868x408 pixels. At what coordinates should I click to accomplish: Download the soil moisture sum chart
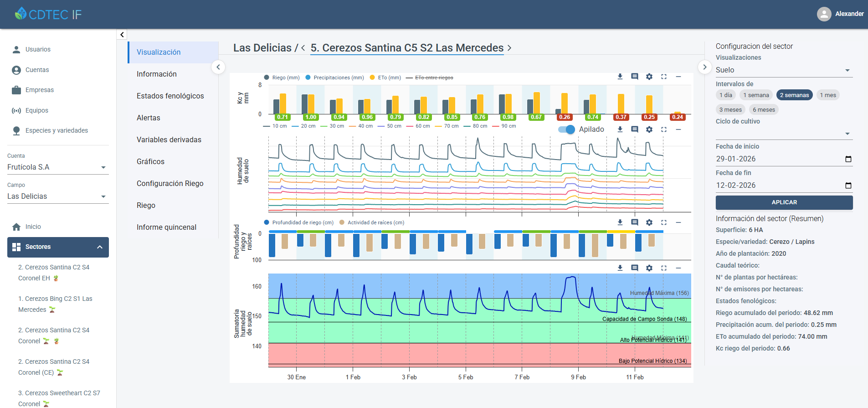[620, 268]
